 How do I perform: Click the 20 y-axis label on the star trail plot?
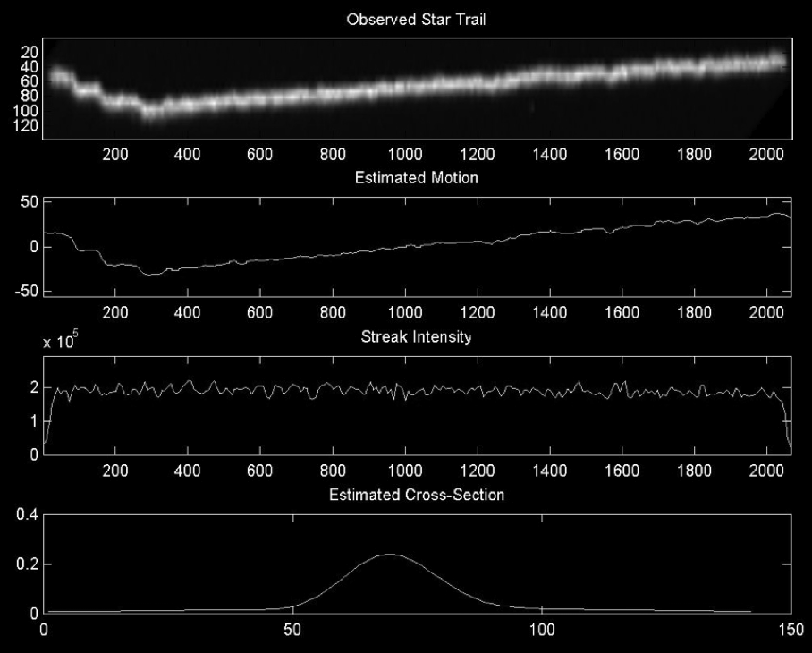(x=30, y=50)
